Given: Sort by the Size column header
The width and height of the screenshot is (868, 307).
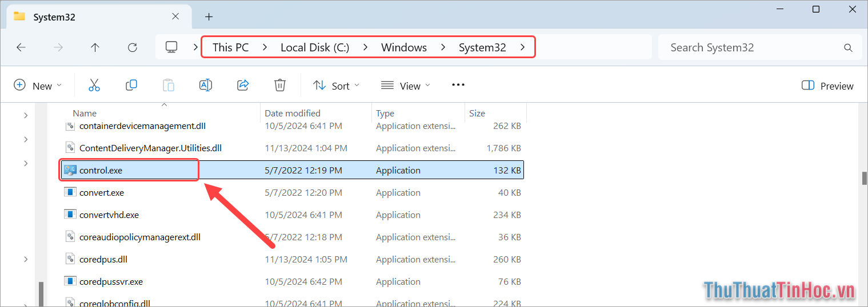Looking at the screenshot, I should point(477,113).
